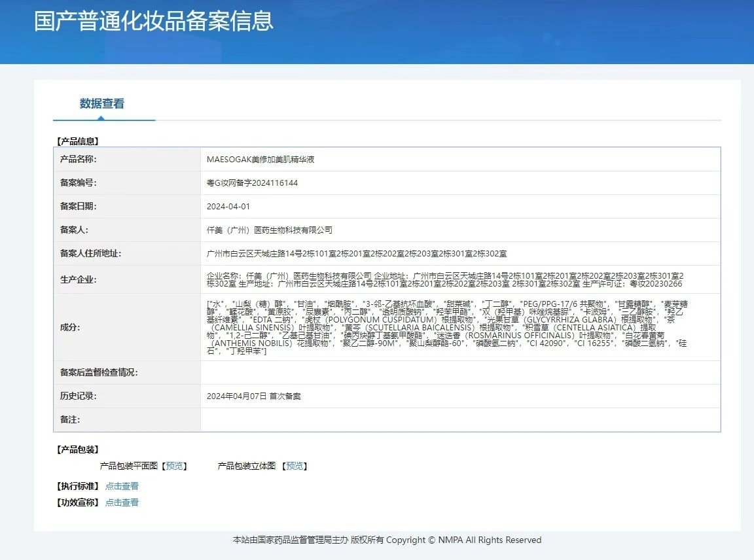Preview 产品包装平面图 via 预览 link

coord(174,466)
